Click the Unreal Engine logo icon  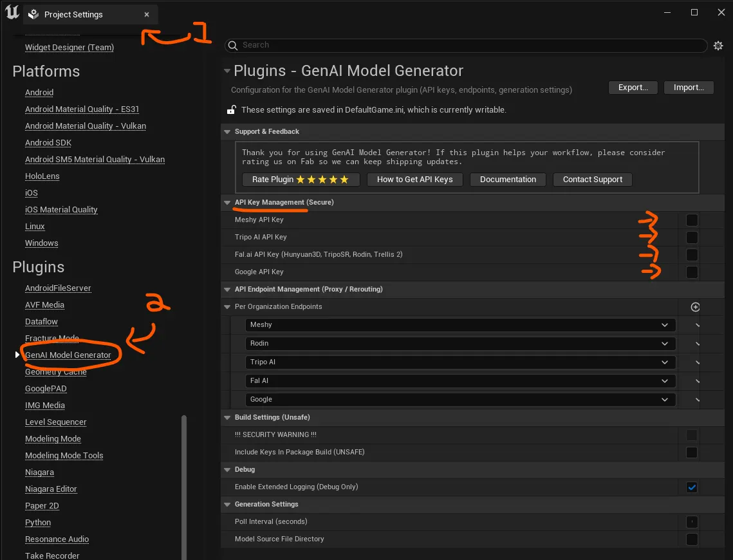(12, 12)
